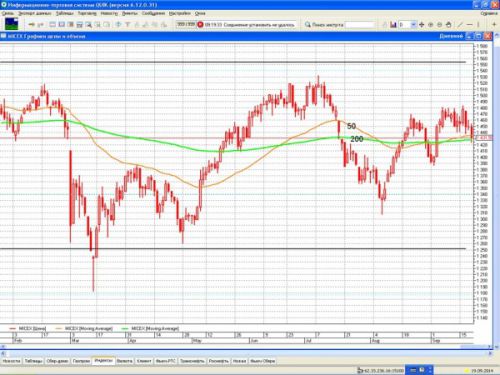The image size is (500, 375).
Task: Select the horizontal line drawing tool
Action: click(469, 25)
